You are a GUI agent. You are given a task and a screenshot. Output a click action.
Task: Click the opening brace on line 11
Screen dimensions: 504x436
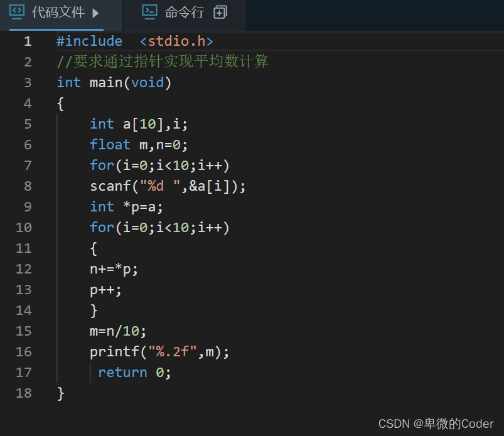pyautogui.click(x=94, y=248)
